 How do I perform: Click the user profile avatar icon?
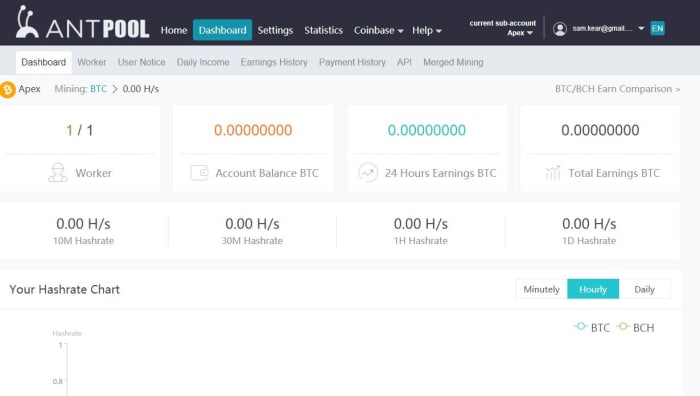tap(560, 29)
